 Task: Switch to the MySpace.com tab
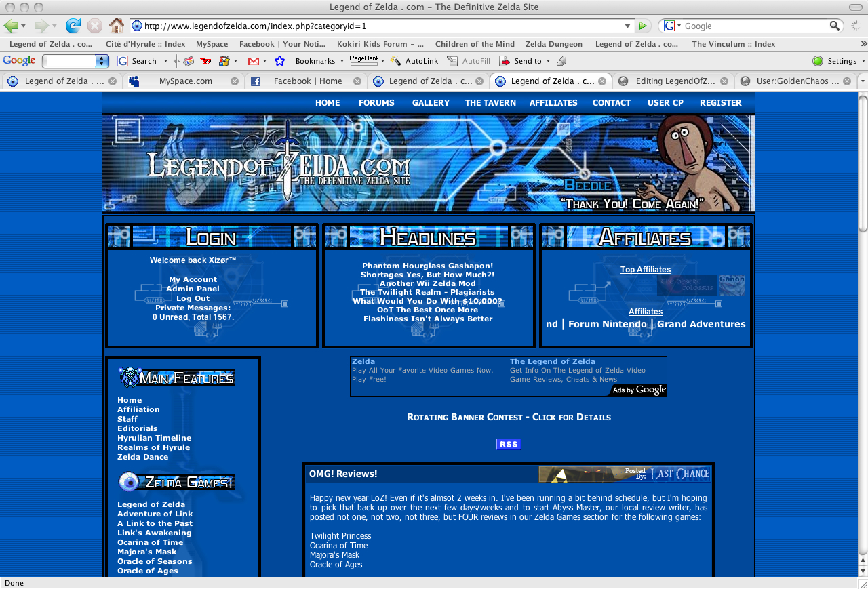pyautogui.click(x=185, y=81)
